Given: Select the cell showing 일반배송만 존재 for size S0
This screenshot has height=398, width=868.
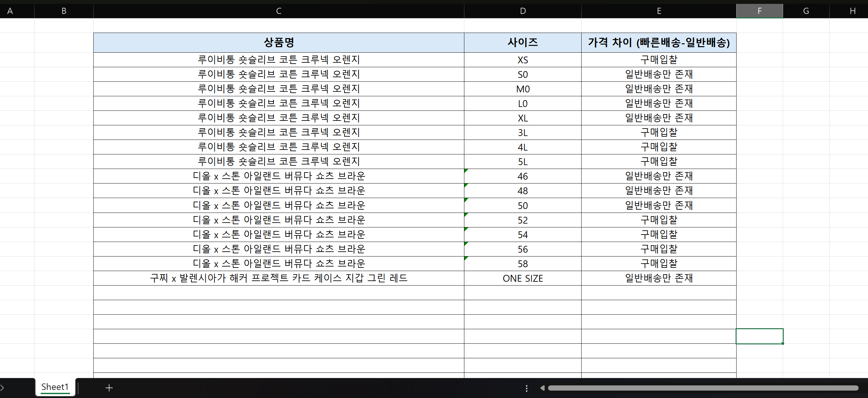Looking at the screenshot, I should point(659,74).
